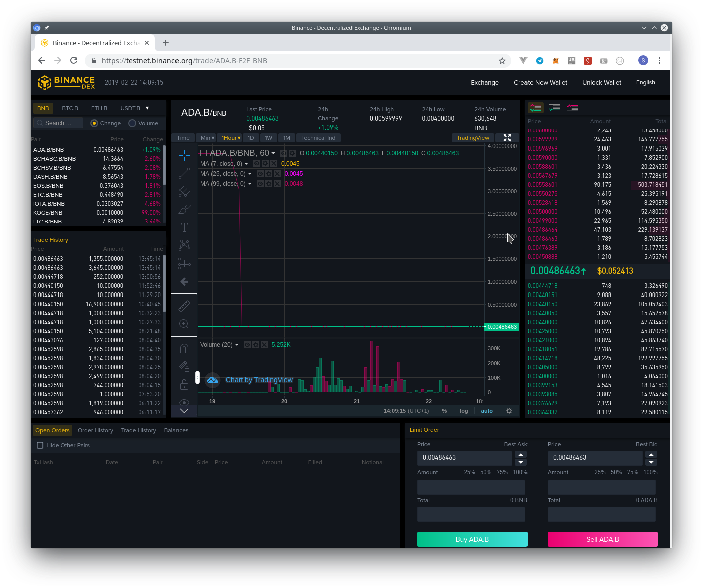
Task: Click the Best Bid link
Action: (646, 444)
